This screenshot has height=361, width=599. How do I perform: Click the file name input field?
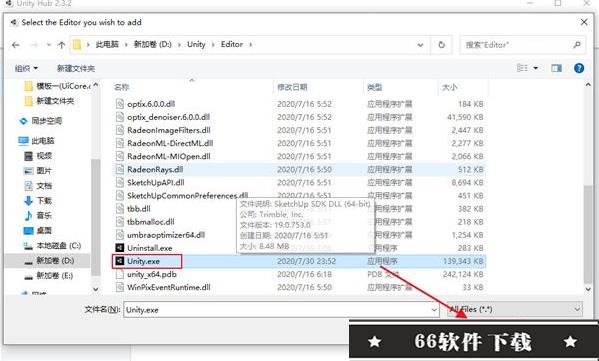tap(277, 310)
